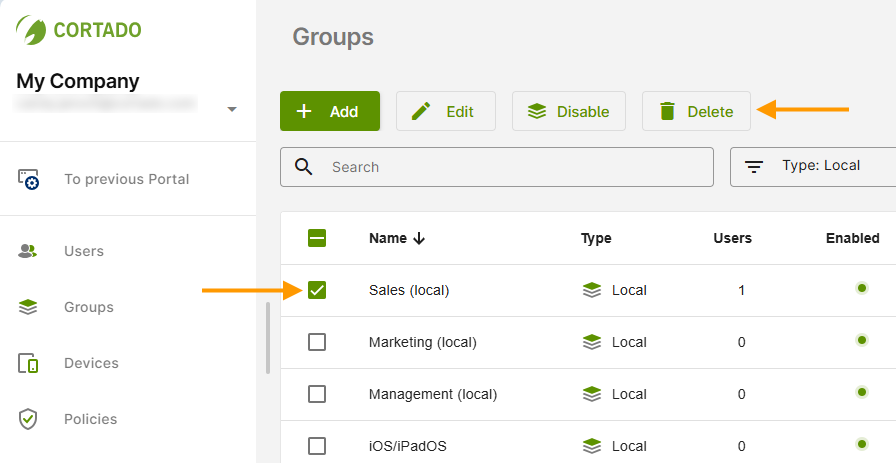
Task: Click the layers icon on Disable
Action: 537,111
